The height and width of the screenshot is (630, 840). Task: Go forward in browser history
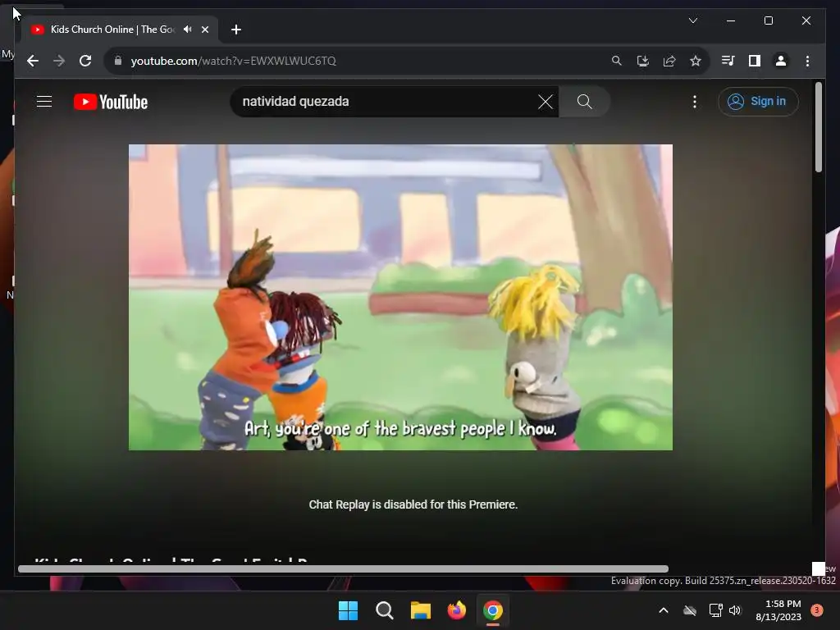[59, 61]
